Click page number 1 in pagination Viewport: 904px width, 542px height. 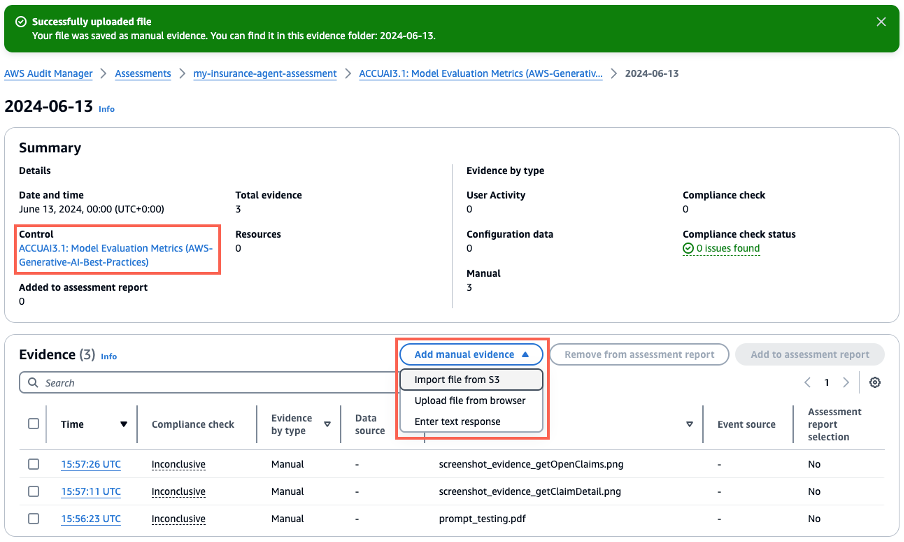pyautogui.click(x=826, y=382)
